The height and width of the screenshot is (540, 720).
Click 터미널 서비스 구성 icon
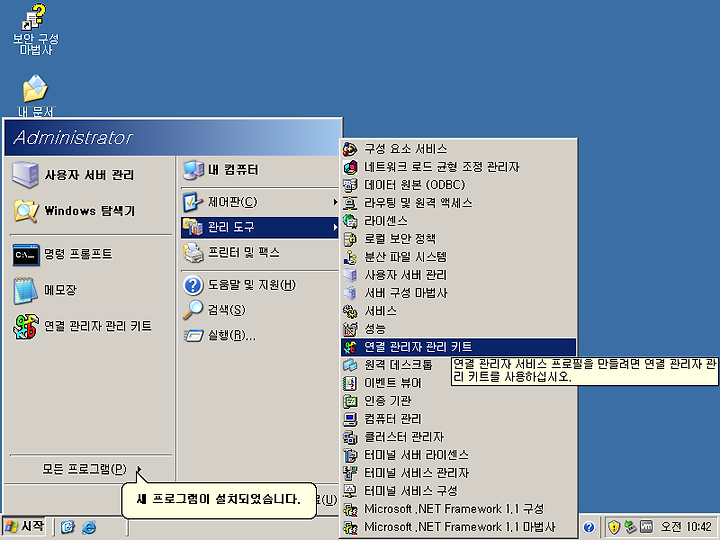(350, 491)
